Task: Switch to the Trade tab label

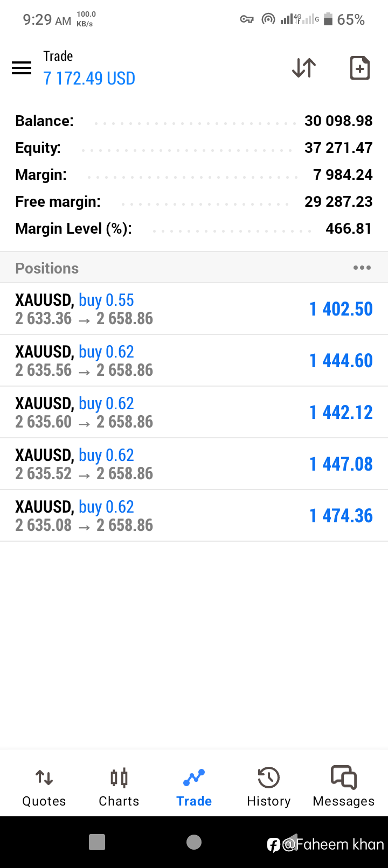Action: pyautogui.click(x=194, y=801)
